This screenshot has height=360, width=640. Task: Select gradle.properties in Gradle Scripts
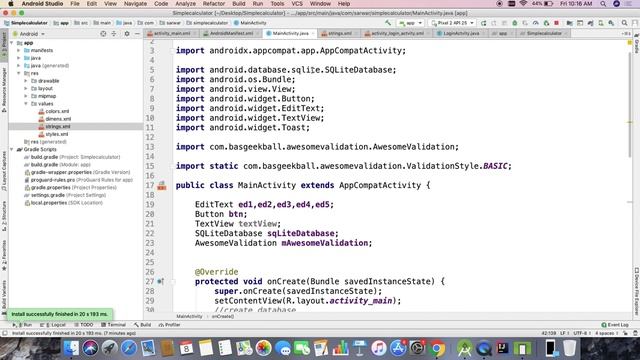(x=70, y=187)
